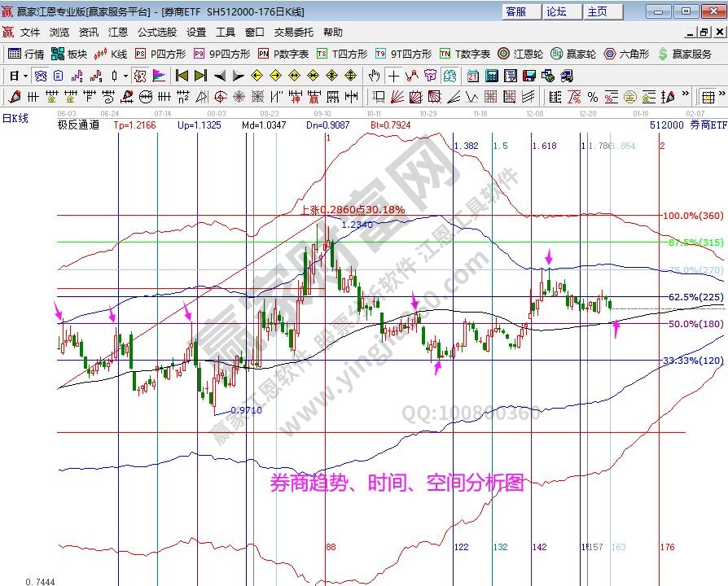
Task: Click the 客服 button in title bar
Action: [516, 11]
